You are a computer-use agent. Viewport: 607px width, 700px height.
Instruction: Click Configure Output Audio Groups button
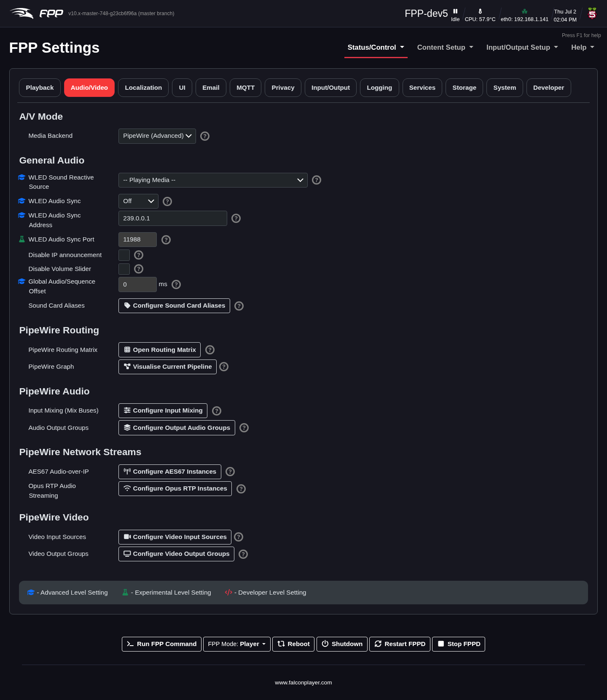click(x=177, y=428)
